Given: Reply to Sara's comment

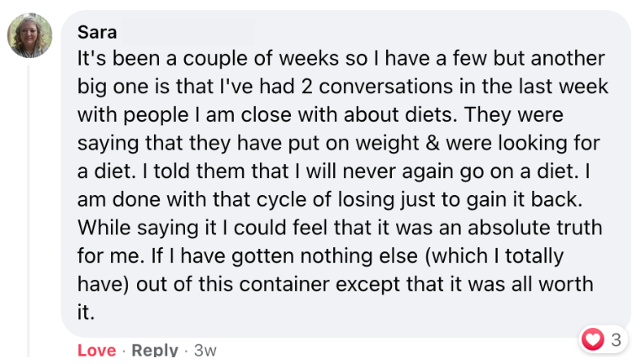Looking at the screenshot, I should click(154, 350).
